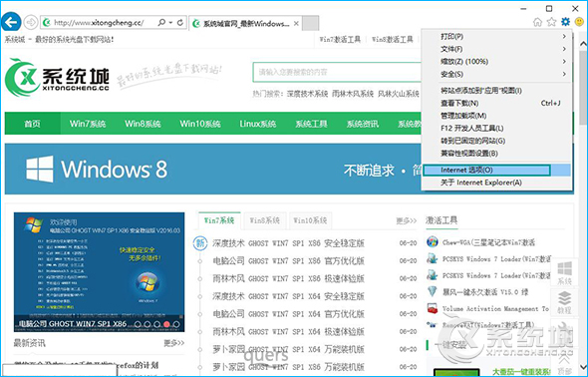Click Chew-WGA activation tool icon

(x=433, y=242)
